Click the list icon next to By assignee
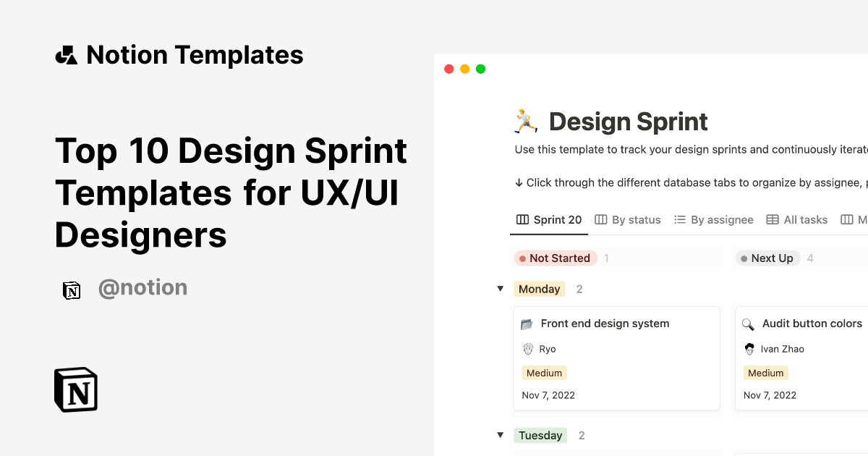 pos(680,219)
